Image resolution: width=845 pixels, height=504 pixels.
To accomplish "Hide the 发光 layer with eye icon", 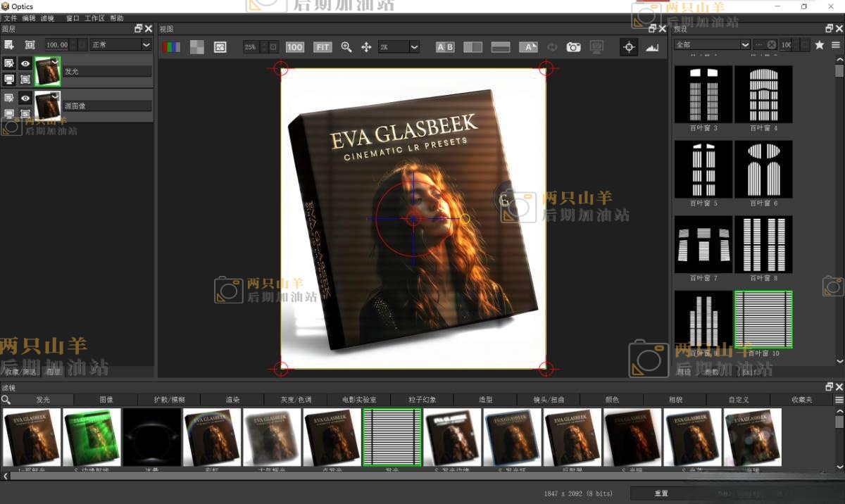I will tap(25, 63).
